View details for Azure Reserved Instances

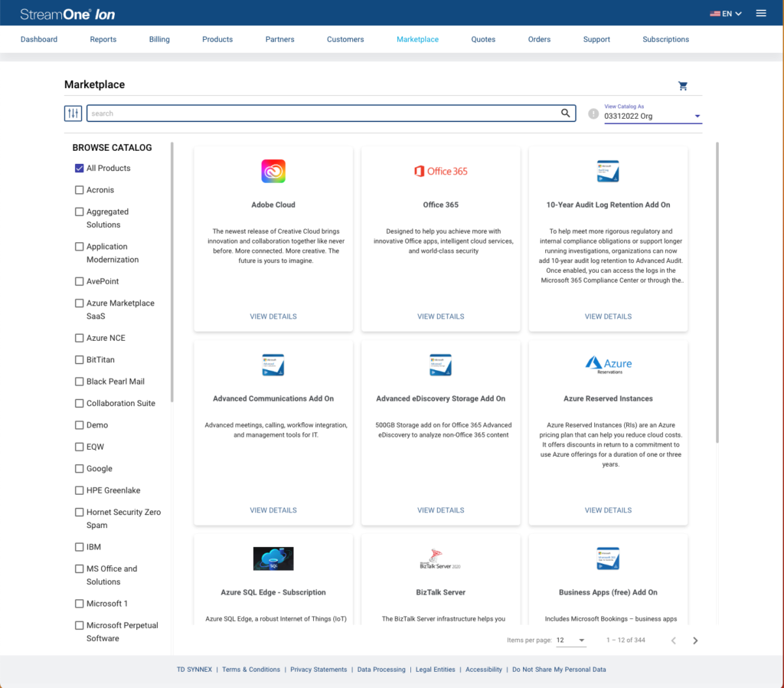[608, 510]
